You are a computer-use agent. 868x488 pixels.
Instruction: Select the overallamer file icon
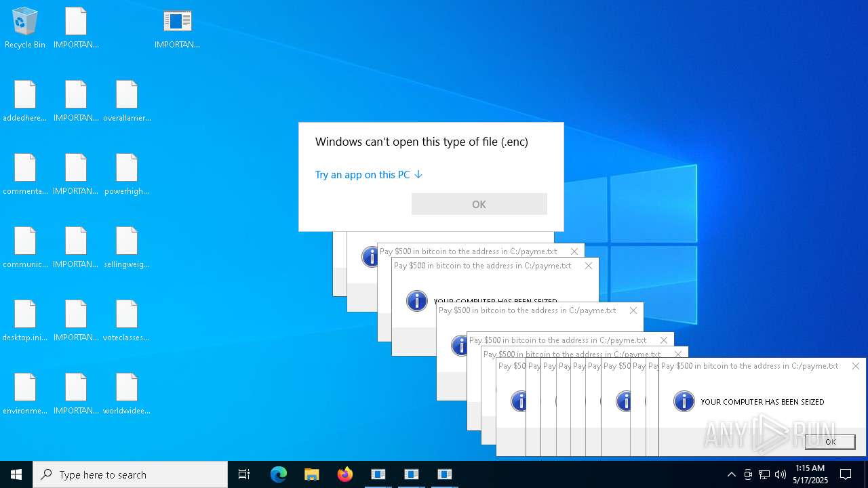point(127,102)
